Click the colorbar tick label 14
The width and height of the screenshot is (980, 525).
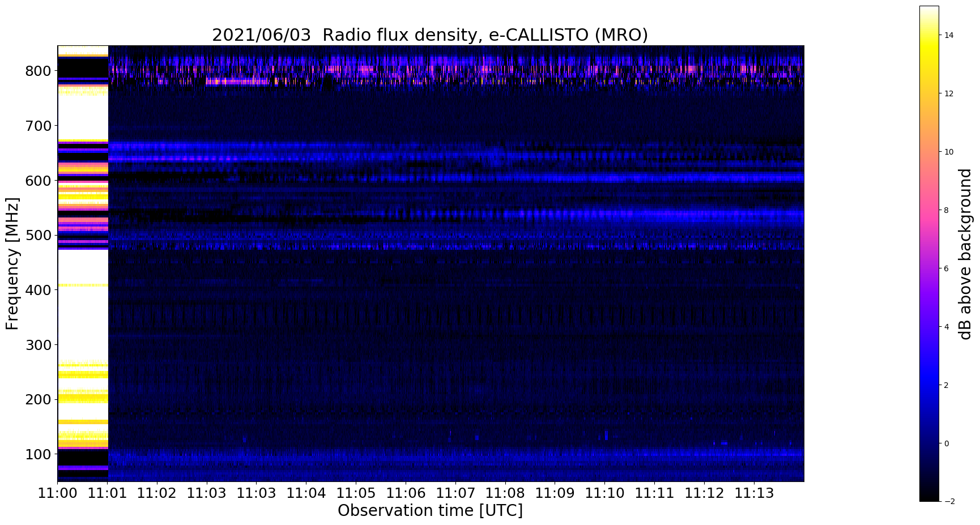949,35
